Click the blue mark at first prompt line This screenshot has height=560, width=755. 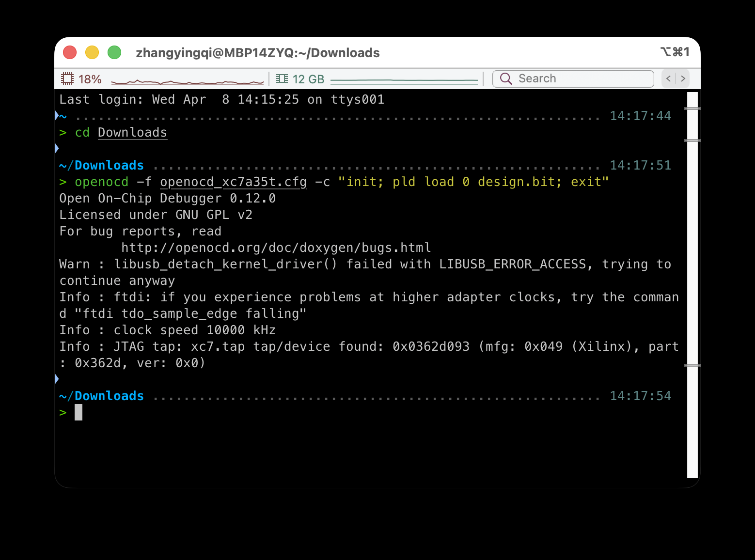click(57, 115)
